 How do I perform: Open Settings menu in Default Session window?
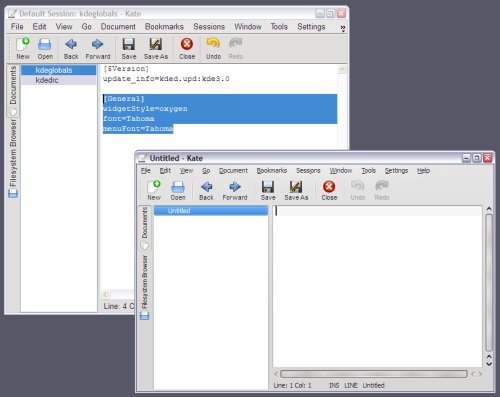[x=311, y=27]
